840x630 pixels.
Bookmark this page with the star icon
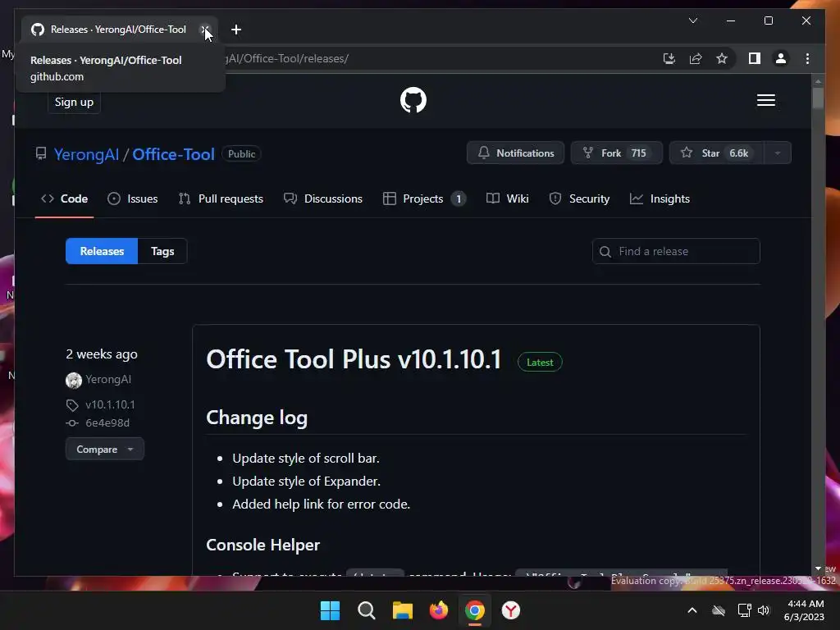[722, 58]
